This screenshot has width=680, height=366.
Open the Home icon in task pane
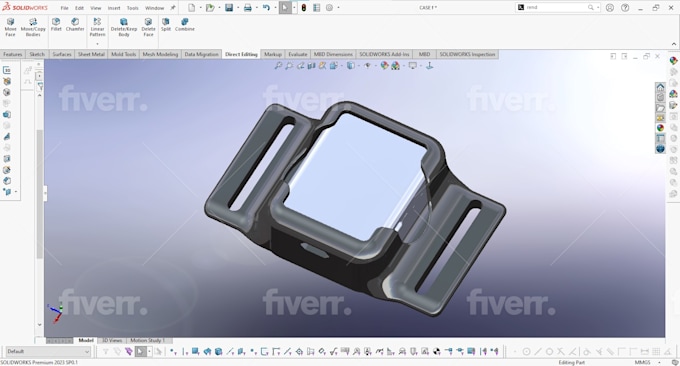pyautogui.click(x=660, y=86)
